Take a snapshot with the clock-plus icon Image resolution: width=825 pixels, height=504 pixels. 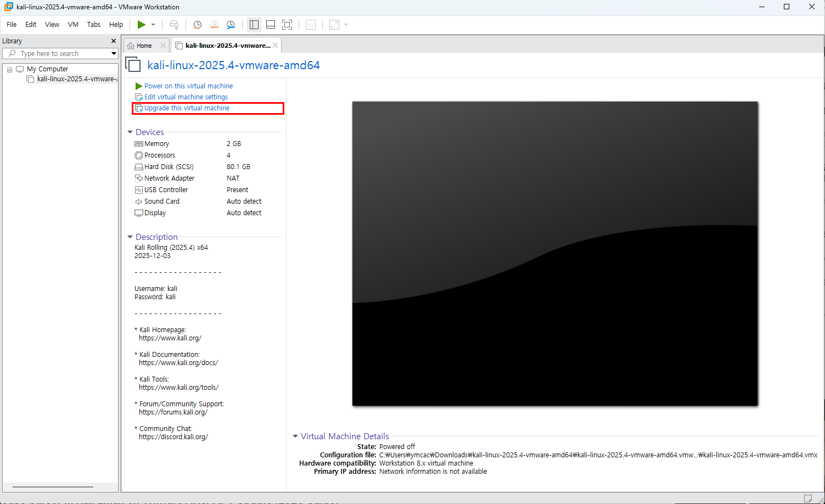(x=198, y=25)
